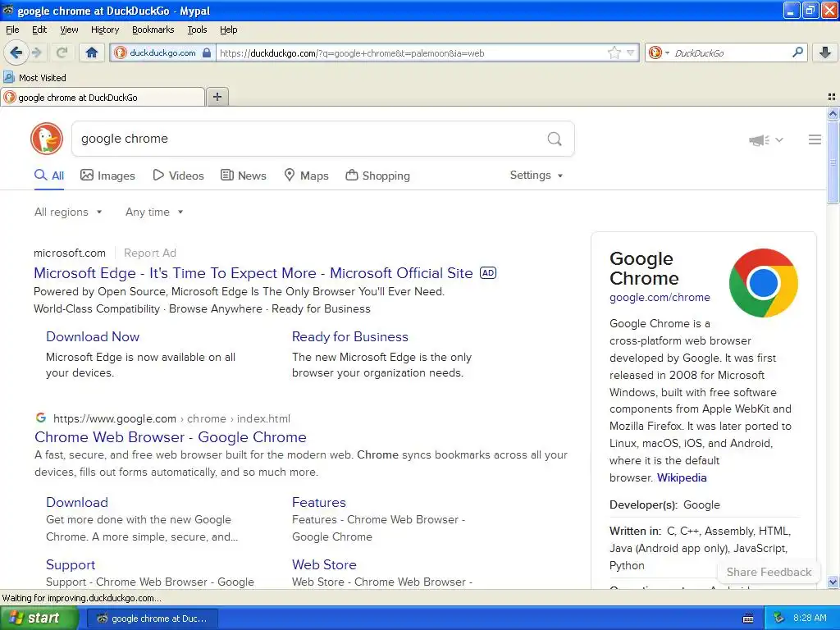Click the padlock site identity icon

click(207, 53)
